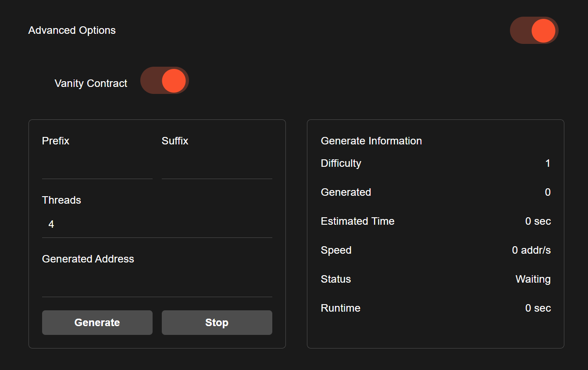This screenshot has height=370, width=588.
Task: Select the Speed reading 0 addr/s
Action: (x=531, y=250)
